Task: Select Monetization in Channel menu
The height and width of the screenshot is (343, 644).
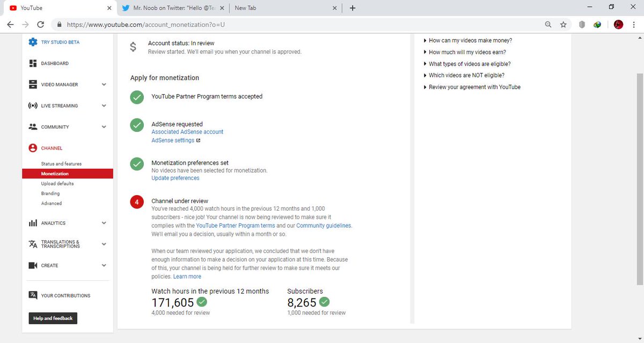Action: click(67, 174)
